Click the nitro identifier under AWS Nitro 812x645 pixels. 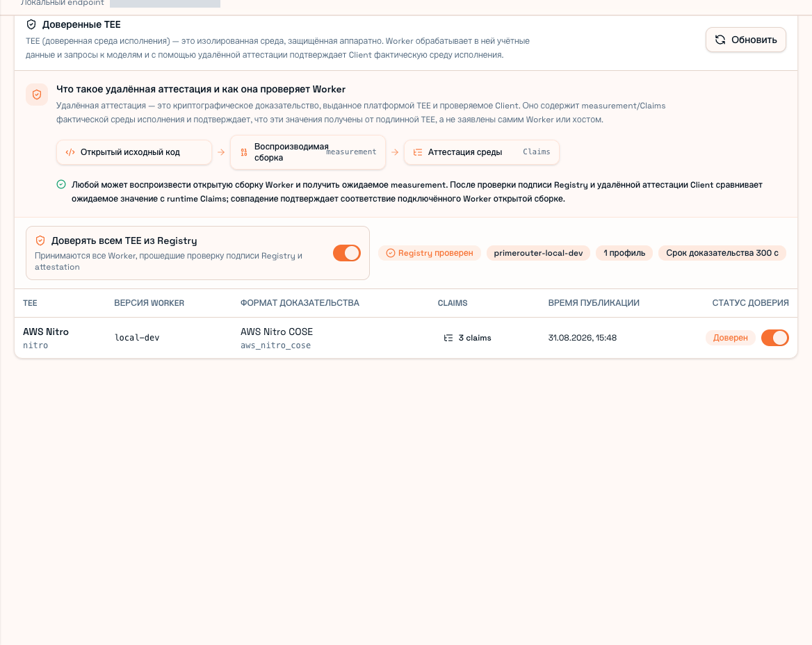[35, 345]
